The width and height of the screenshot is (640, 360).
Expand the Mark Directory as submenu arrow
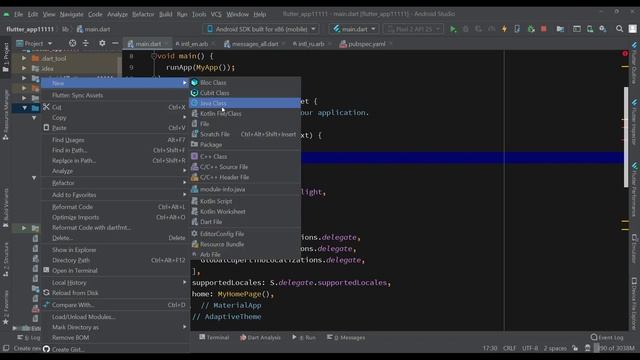point(184,327)
